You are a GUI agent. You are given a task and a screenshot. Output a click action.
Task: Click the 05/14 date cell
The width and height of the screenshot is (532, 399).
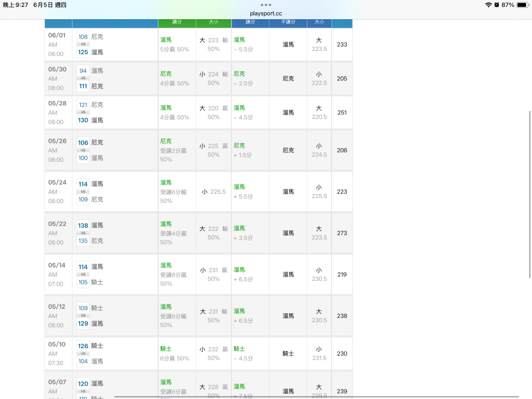[58, 274]
